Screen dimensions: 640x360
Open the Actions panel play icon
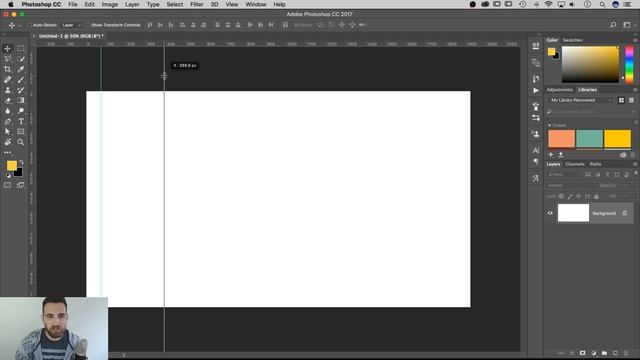click(536, 91)
